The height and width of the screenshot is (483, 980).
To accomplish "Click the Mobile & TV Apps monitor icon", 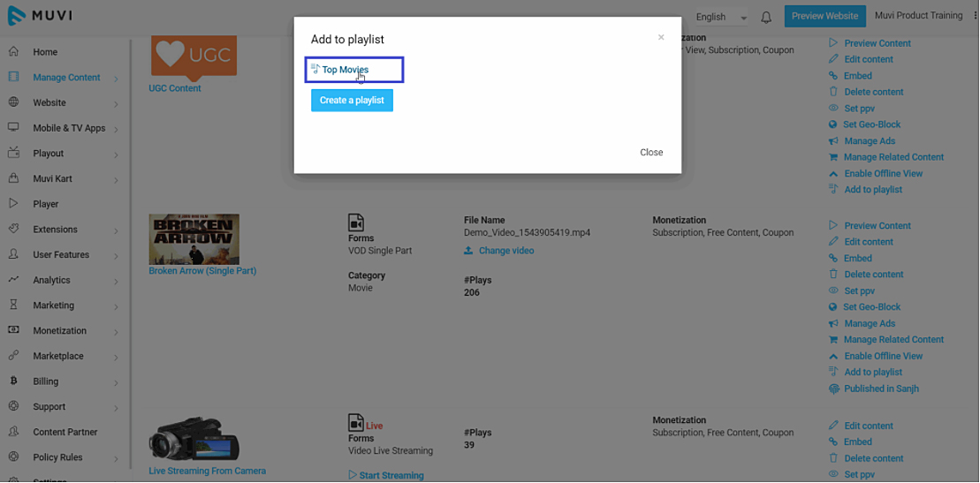I will (x=13, y=127).
